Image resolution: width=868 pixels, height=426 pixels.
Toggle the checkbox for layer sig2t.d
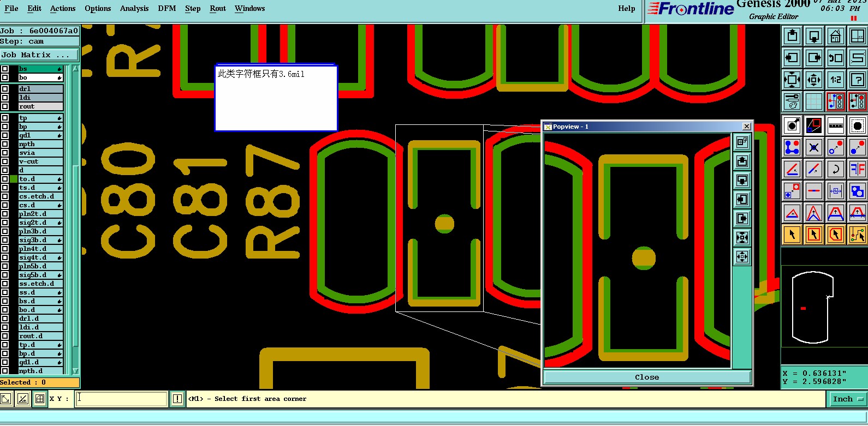tap(5, 223)
